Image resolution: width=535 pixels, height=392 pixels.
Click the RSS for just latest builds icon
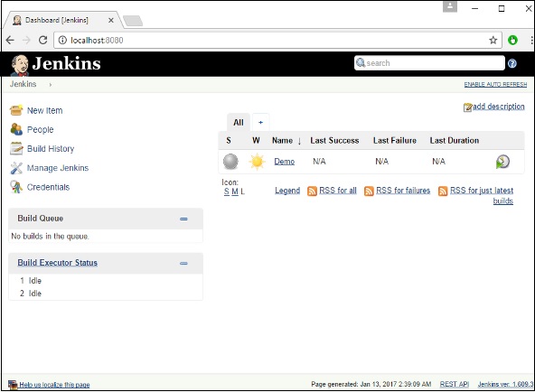point(443,191)
